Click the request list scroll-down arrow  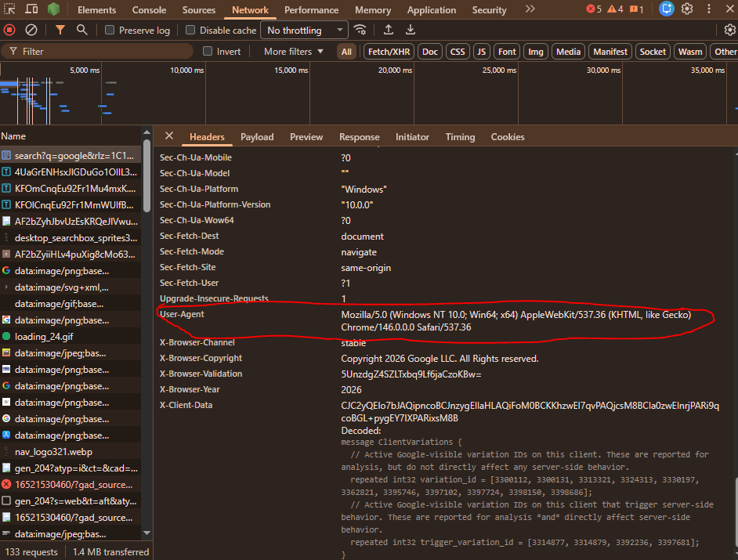[147, 533]
